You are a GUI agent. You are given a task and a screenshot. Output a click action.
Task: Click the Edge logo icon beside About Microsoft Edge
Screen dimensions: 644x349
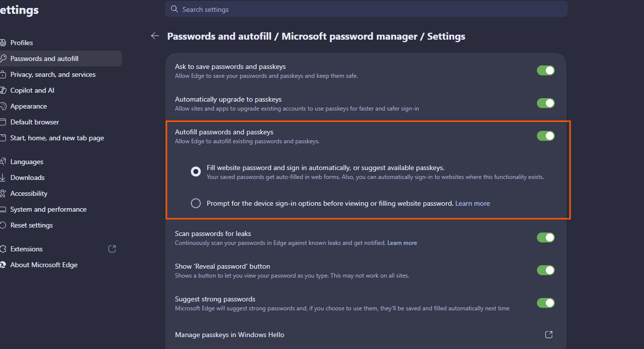click(x=3, y=265)
